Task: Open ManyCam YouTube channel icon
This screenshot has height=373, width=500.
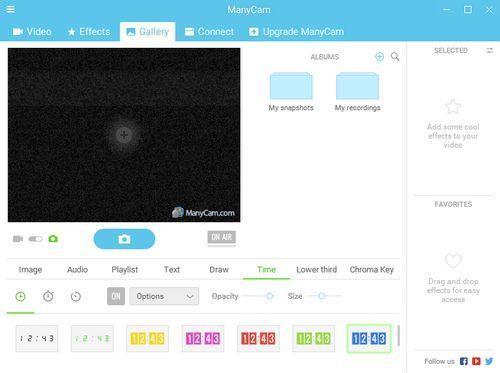Action: 476,361
